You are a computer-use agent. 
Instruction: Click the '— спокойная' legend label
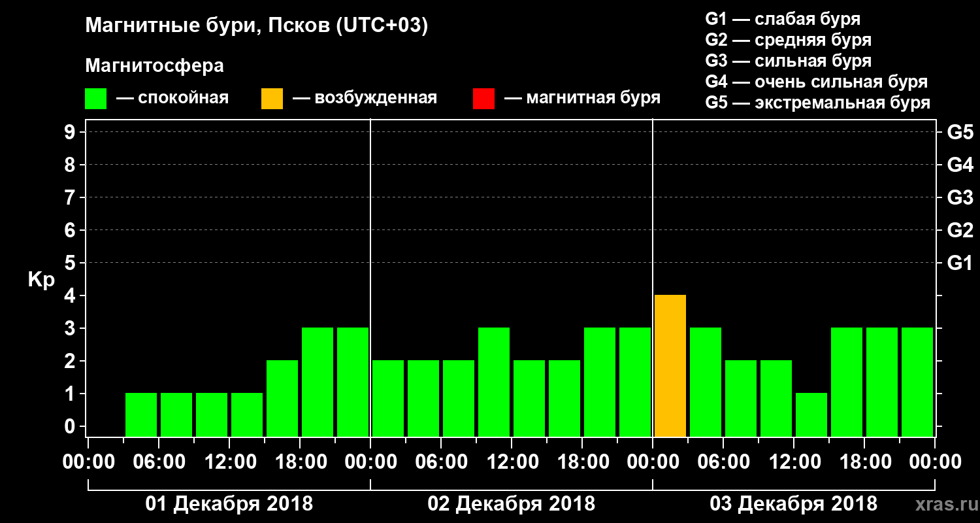pos(172,98)
